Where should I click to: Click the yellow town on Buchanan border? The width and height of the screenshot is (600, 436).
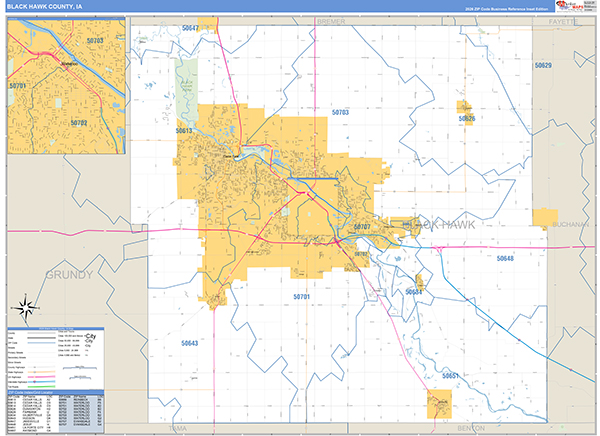[x=545, y=219]
